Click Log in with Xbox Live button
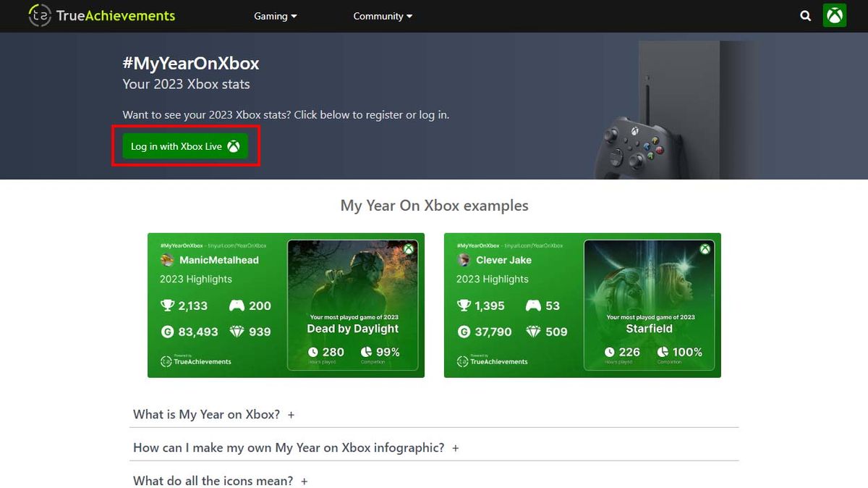 [x=185, y=146]
